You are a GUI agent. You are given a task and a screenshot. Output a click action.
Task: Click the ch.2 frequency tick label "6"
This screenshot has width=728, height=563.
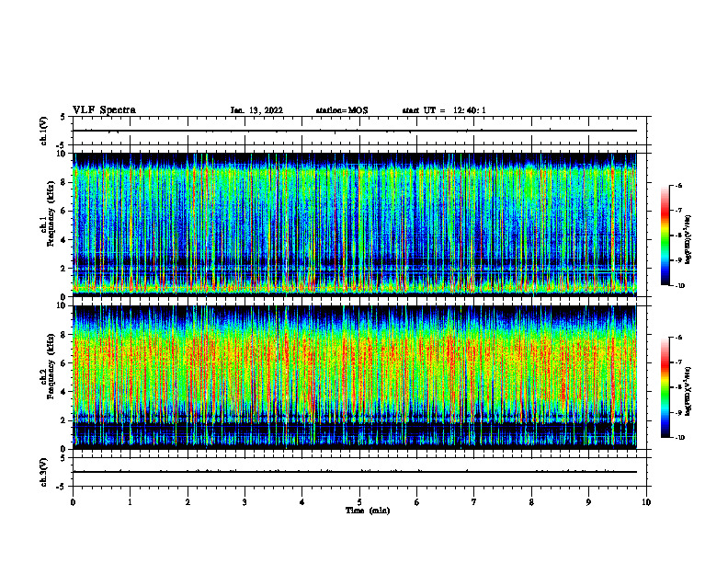[63, 363]
